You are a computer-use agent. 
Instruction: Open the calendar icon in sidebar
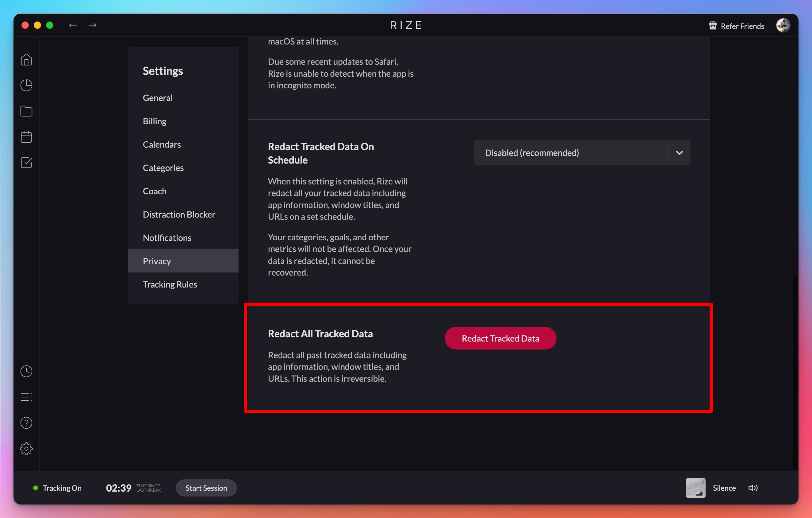pos(26,137)
